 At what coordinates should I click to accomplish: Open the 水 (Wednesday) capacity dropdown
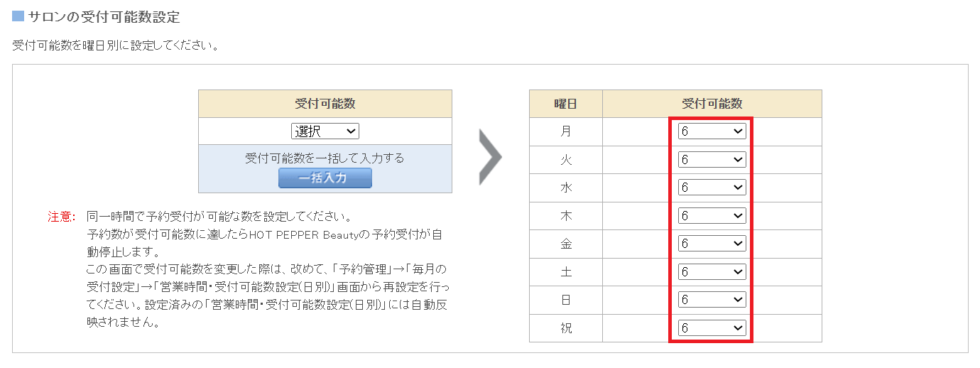click(712, 188)
